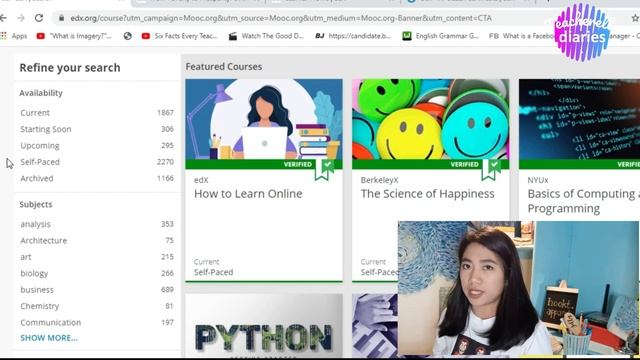Filter availability by Current
Viewport: 640px width, 360px height.
coord(35,113)
